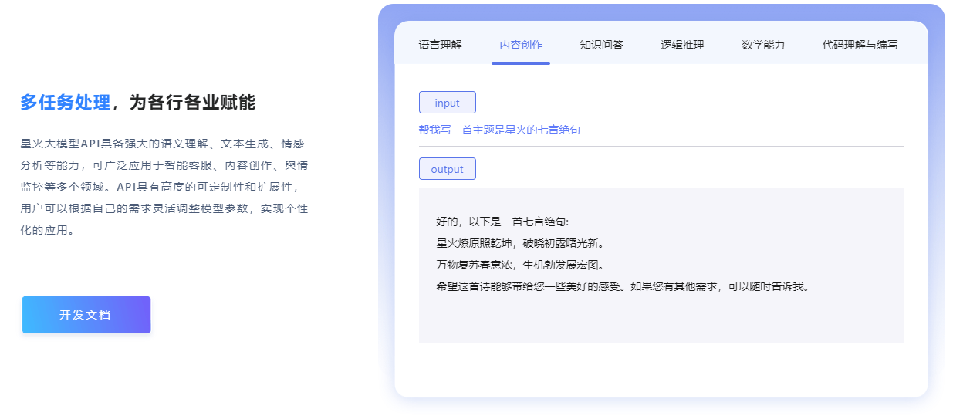
Task: Click the heading text 为各行各业赋能
Action: pos(192,103)
